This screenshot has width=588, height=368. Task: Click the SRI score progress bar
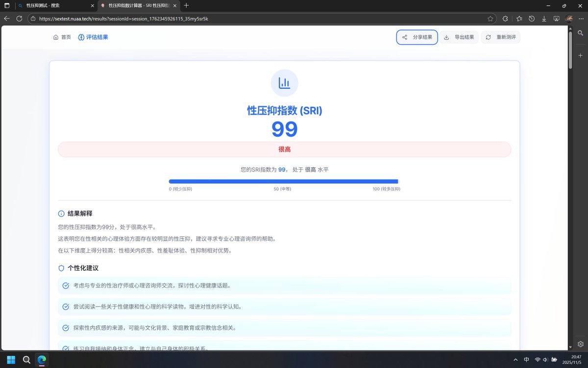tap(284, 182)
